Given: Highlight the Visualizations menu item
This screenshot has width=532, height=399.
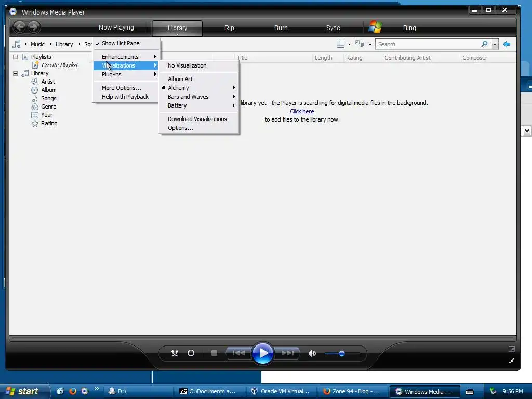Looking at the screenshot, I should tap(126, 65).
